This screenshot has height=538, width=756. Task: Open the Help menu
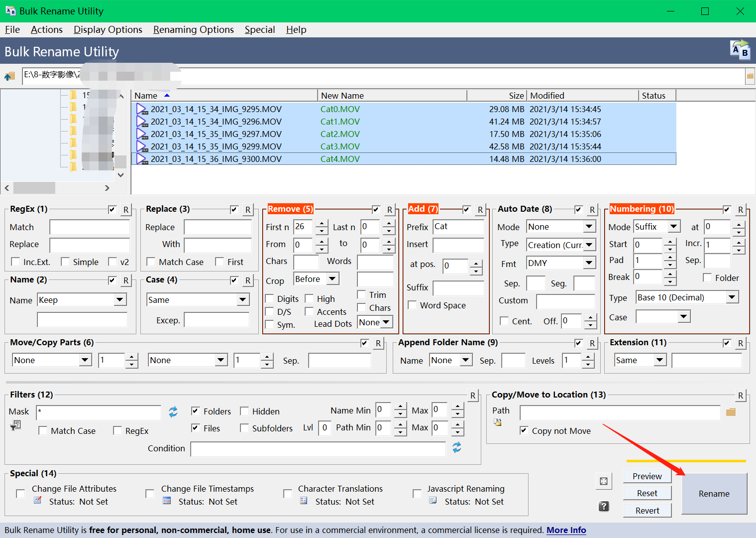(x=296, y=30)
